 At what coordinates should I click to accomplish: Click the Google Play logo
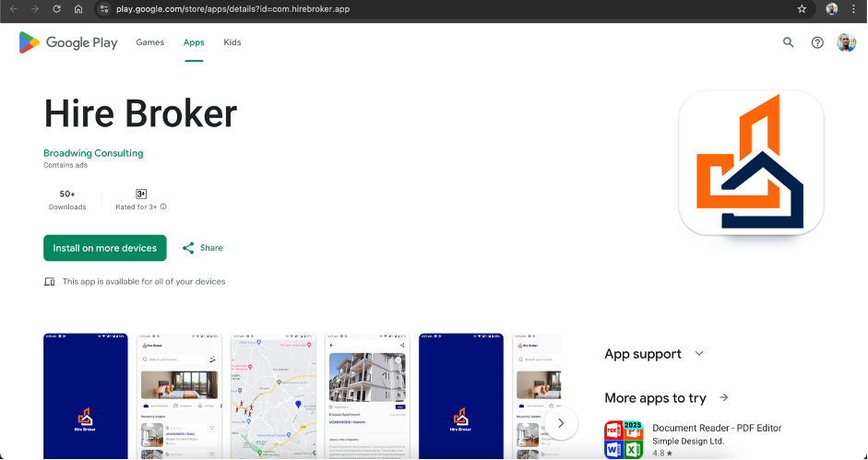click(68, 42)
